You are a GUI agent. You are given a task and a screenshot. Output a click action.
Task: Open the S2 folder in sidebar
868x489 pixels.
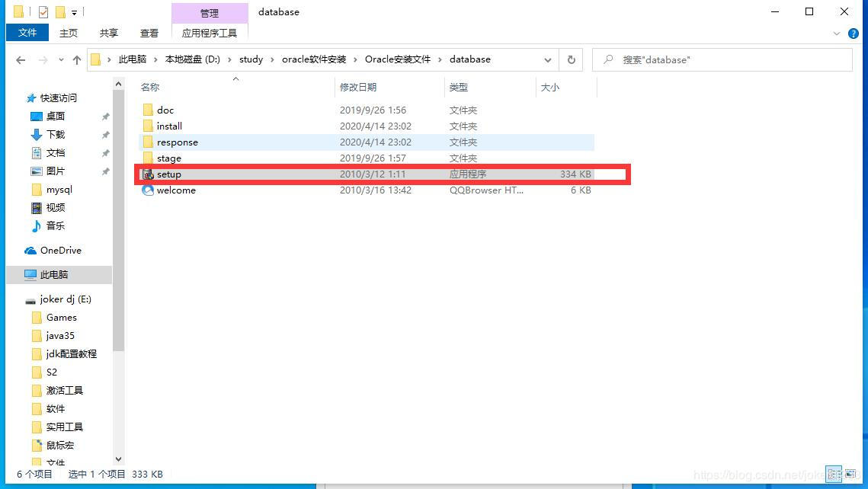pyautogui.click(x=52, y=372)
